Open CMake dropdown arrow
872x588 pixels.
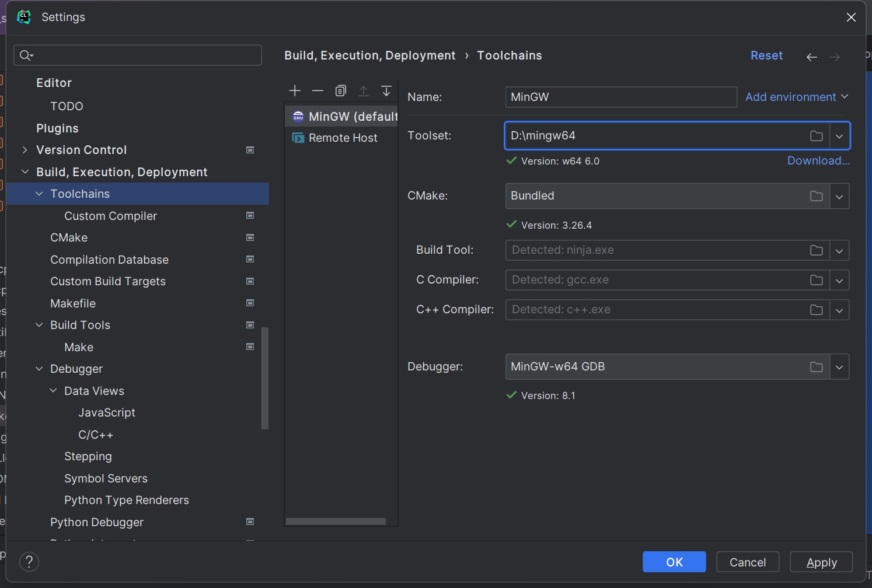(x=839, y=197)
